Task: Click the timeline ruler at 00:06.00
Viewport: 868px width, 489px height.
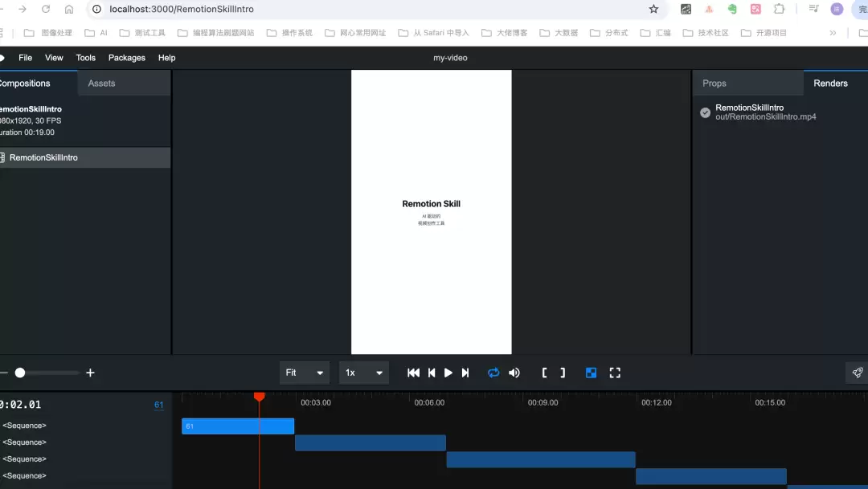Action: coord(429,403)
